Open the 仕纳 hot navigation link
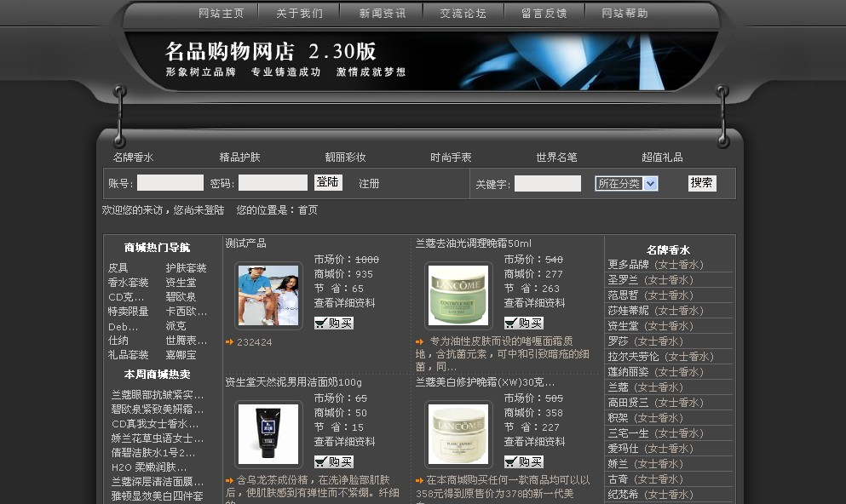The height and width of the screenshot is (504, 846). click(x=118, y=341)
